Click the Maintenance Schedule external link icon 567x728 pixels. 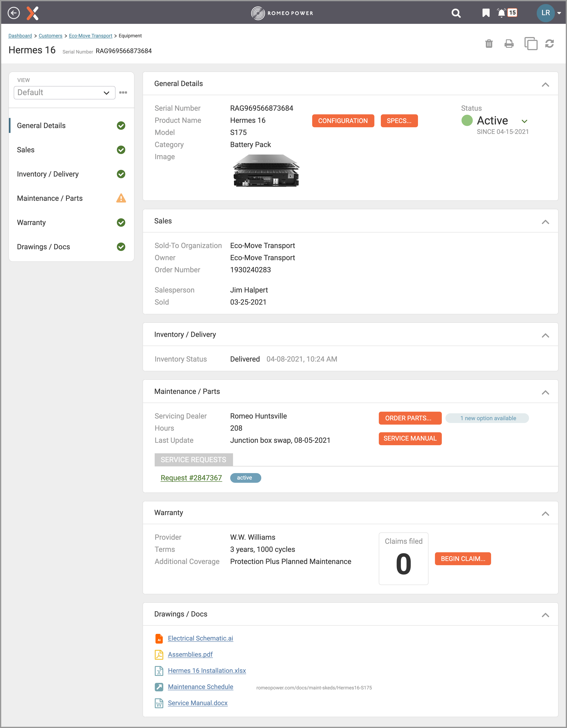point(159,687)
